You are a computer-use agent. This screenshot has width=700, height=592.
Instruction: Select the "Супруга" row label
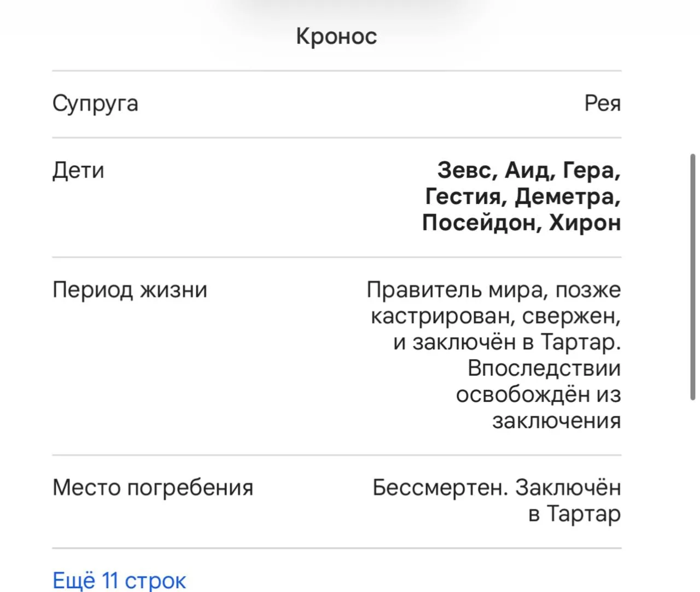tap(95, 104)
